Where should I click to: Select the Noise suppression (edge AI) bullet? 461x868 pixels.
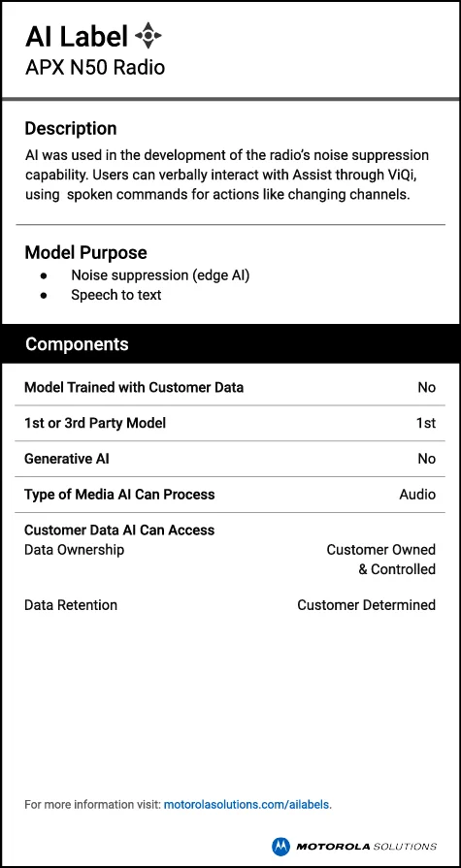point(160,275)
